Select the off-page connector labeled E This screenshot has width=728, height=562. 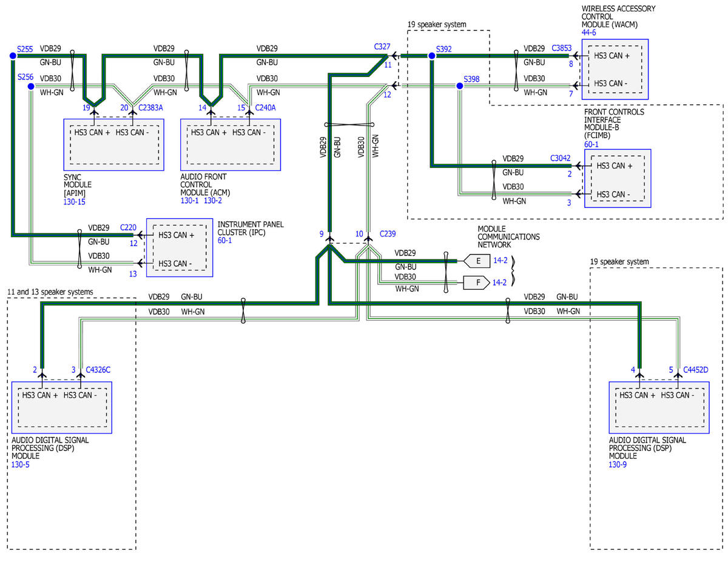click(x=476, y=262)
